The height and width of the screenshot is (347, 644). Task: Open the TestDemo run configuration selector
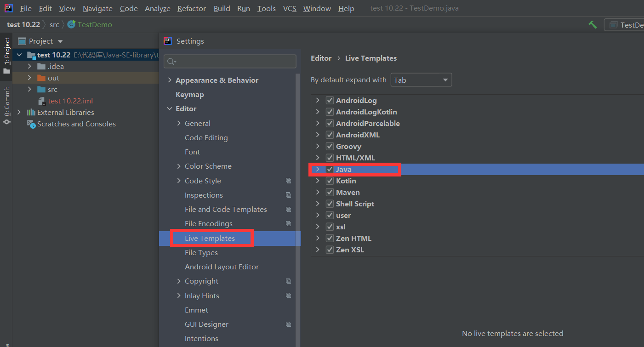point(624,25)
